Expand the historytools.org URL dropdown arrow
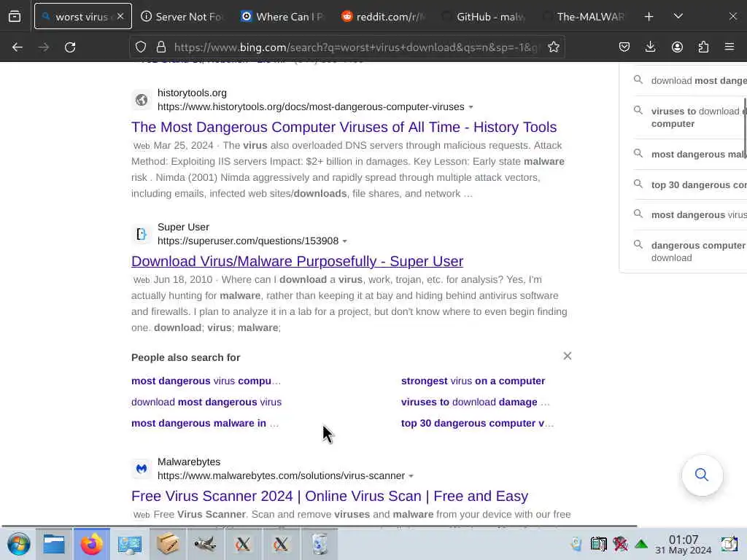The width and height of the screenshot is (747, 560). coord(471,107)
